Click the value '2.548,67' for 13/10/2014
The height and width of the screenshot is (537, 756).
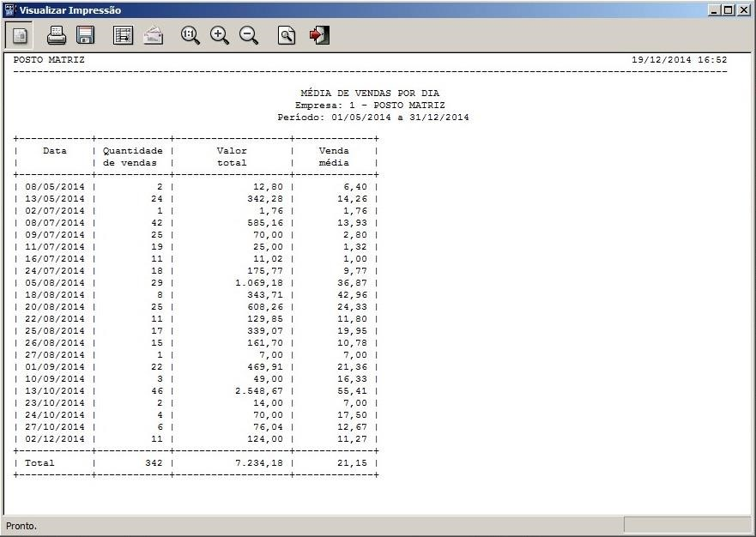click(x=259, y=391)
